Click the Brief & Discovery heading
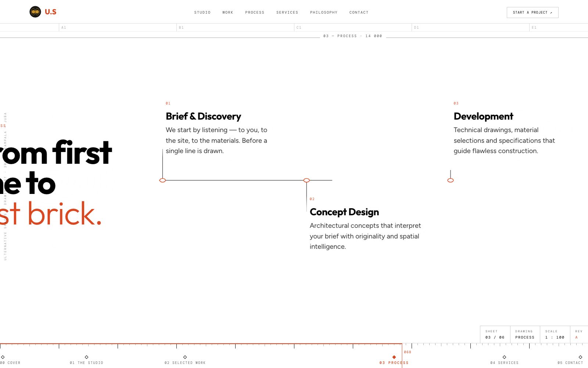This screenshot has width=588, height=368. [x=203, y=116]
